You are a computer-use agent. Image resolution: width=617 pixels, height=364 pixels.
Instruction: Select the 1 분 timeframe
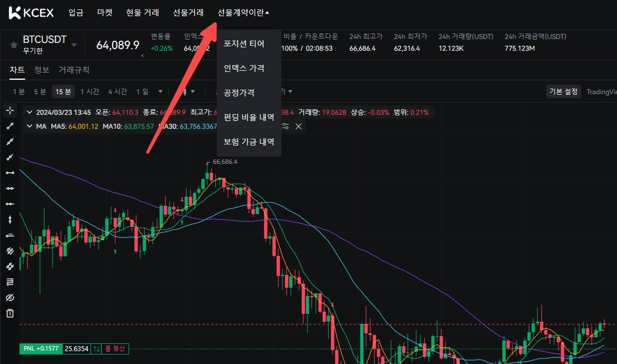coord(19,91)
